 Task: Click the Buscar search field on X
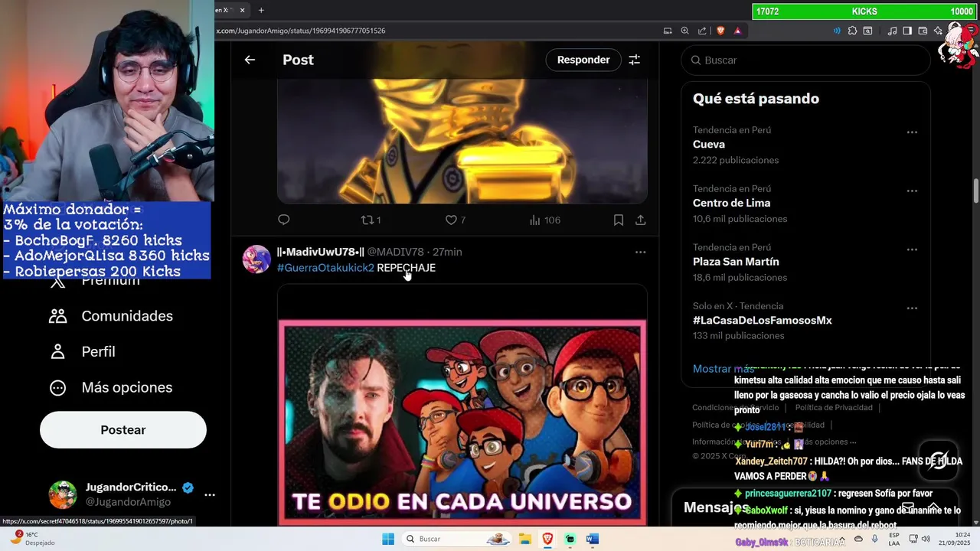(805, 60)
